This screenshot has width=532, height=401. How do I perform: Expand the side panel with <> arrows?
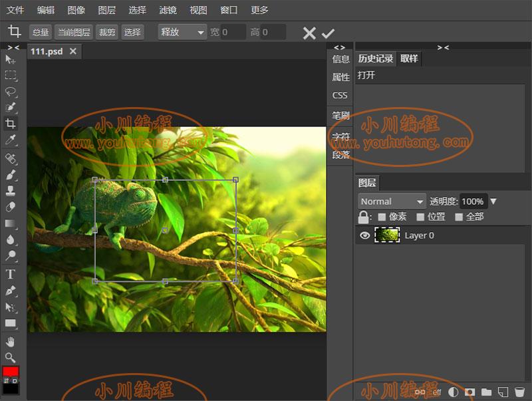point(340,47)
